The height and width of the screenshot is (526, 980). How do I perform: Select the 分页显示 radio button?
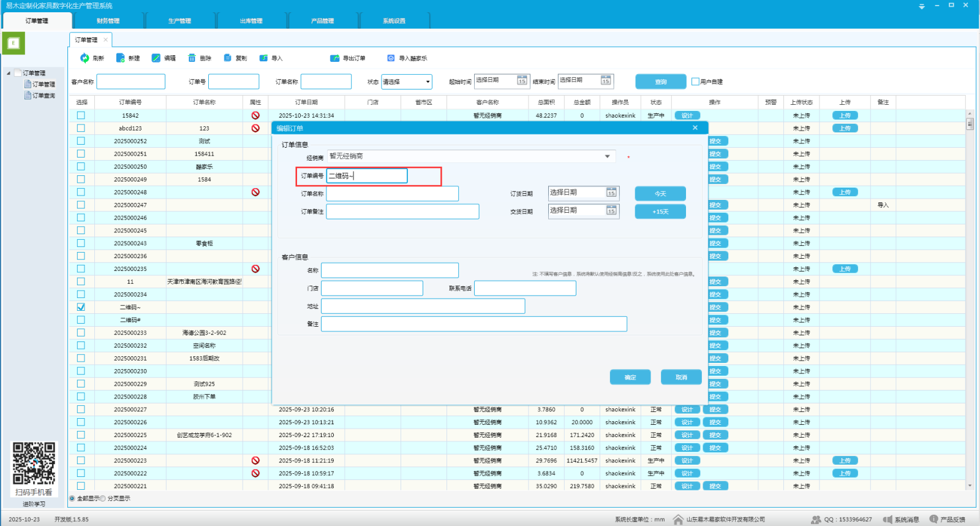click(103, 498)
